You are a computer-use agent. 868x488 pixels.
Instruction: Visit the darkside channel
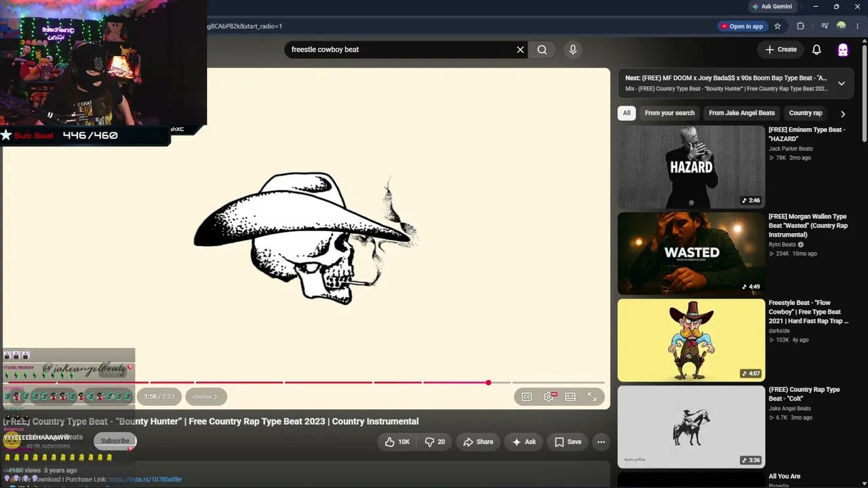[x=779, y=331]
